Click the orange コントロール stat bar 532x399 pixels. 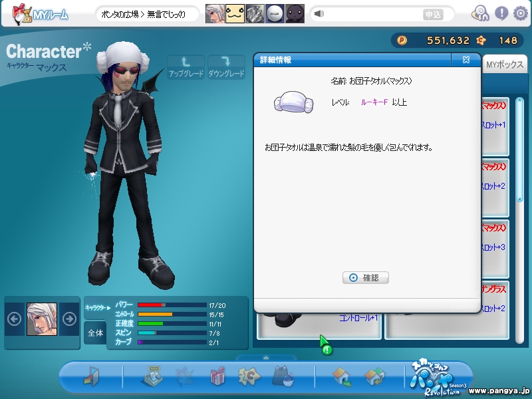(172, 314)
